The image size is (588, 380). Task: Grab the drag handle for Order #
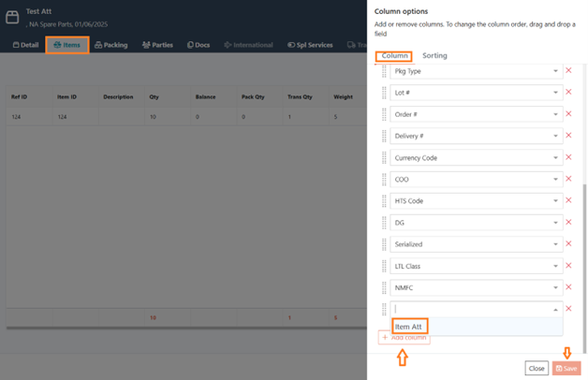pyautogui.click(x=384, y=114)
